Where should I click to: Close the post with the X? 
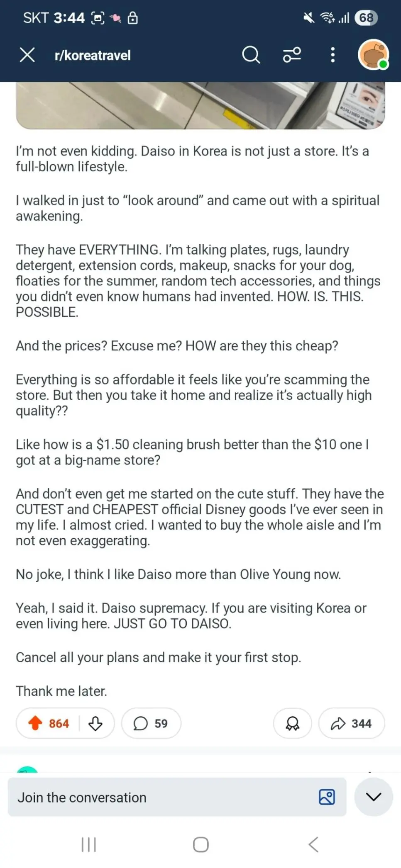(27, 55)
